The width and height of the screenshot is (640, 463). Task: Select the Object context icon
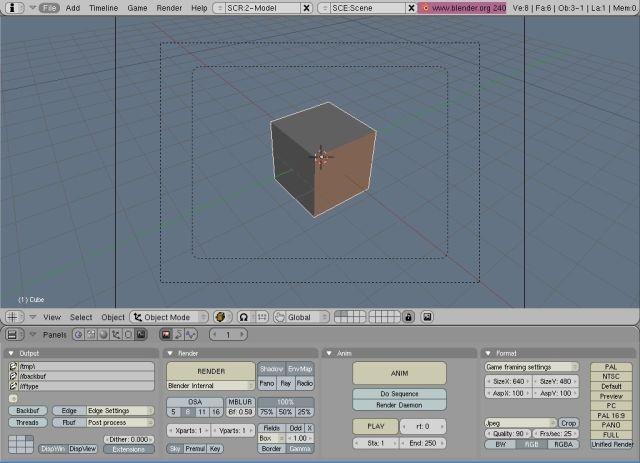[116, 335]
